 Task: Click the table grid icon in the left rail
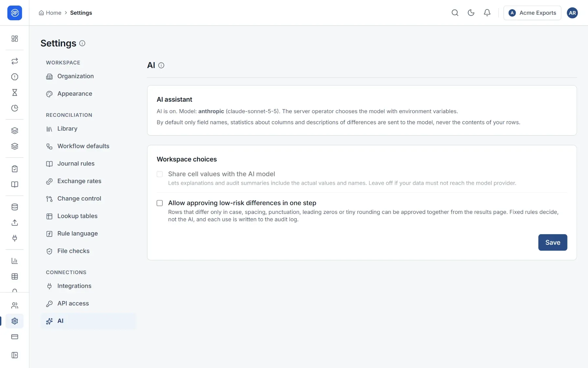[x=15, y=276]
